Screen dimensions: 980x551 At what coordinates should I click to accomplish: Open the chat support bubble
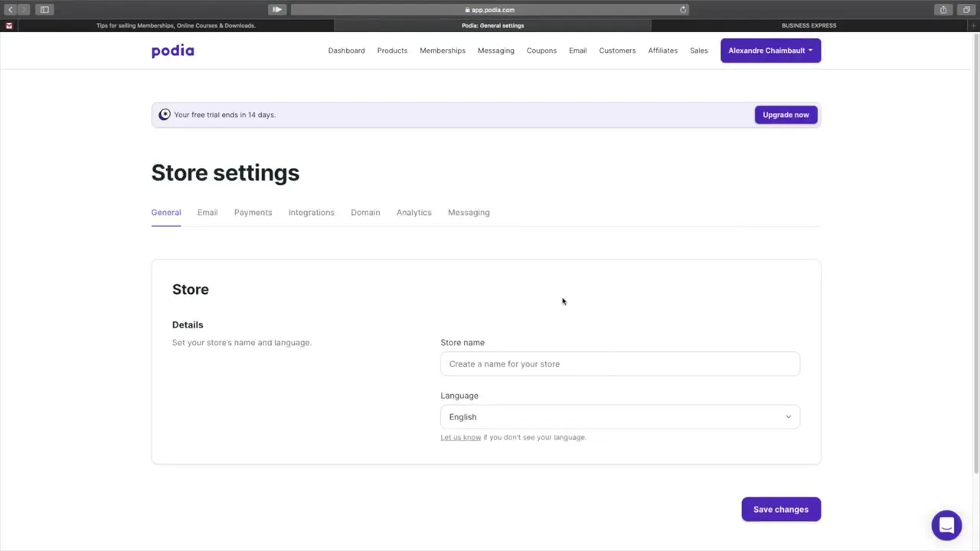coord(946,525)
